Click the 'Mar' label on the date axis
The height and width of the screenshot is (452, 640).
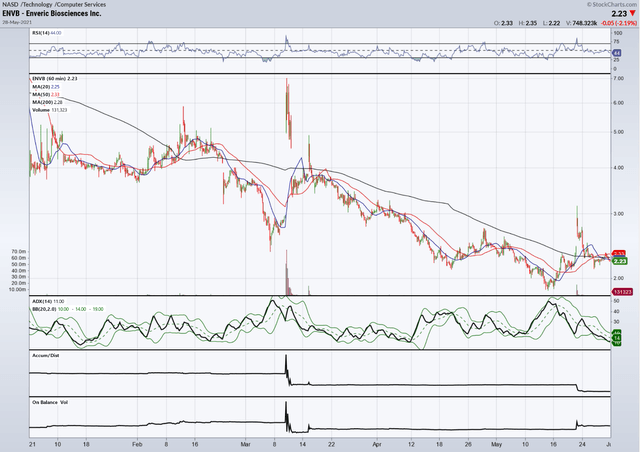[246, 444]
